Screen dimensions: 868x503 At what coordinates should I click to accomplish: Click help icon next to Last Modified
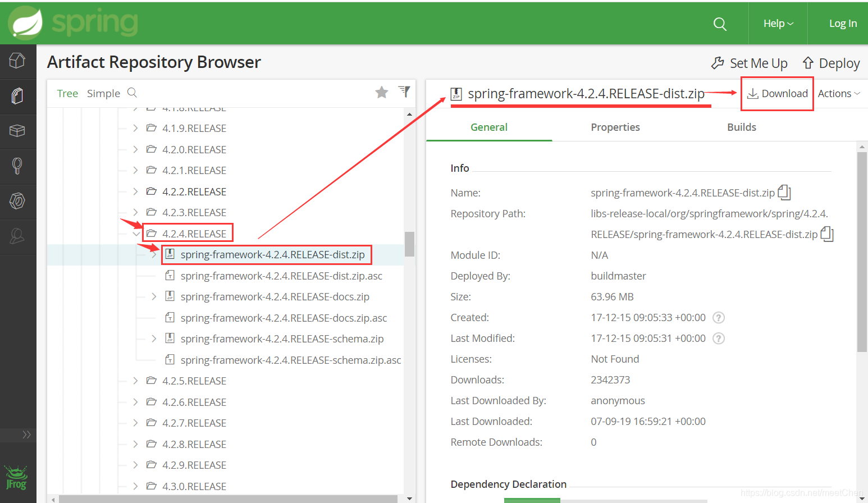tap(719, 339)
